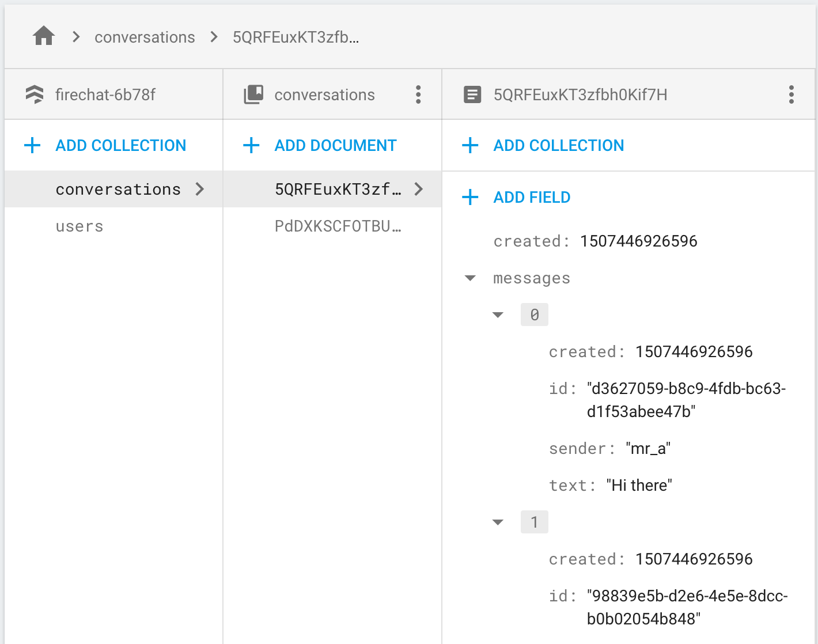The image size is (818, 644).
Task: Click the plus icon next to Add Field
Action: click(470, 197)
